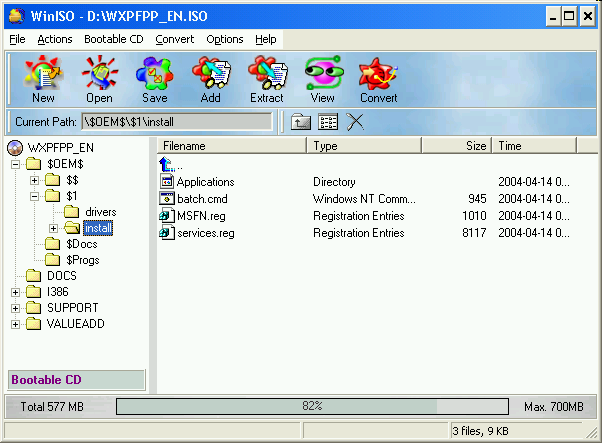Viewport: 602px width, 443px height.
Task: Sort by Filename column header
Action: click(232, 146)
